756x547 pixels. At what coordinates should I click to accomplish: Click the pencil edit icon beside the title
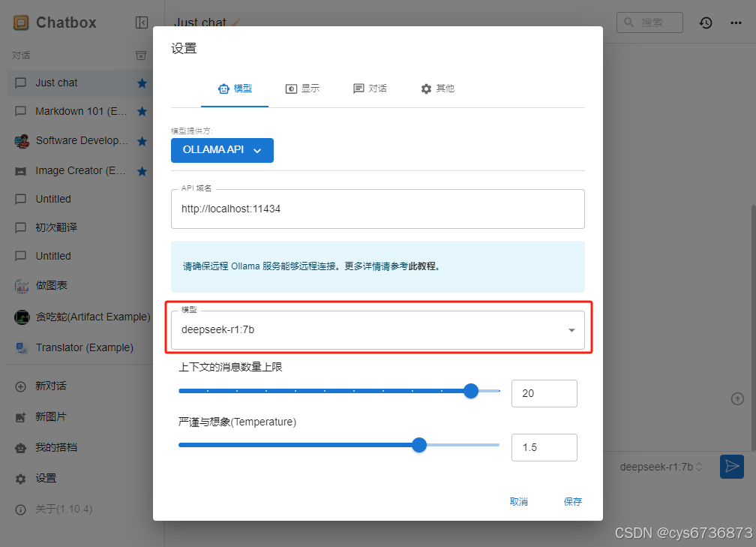tap(235, 23)
